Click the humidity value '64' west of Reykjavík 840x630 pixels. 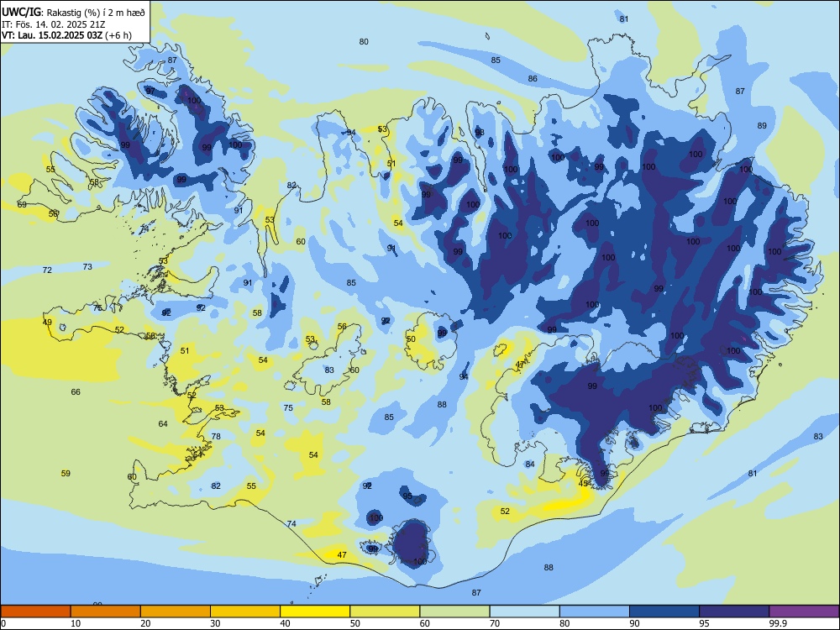click(163, 423)
